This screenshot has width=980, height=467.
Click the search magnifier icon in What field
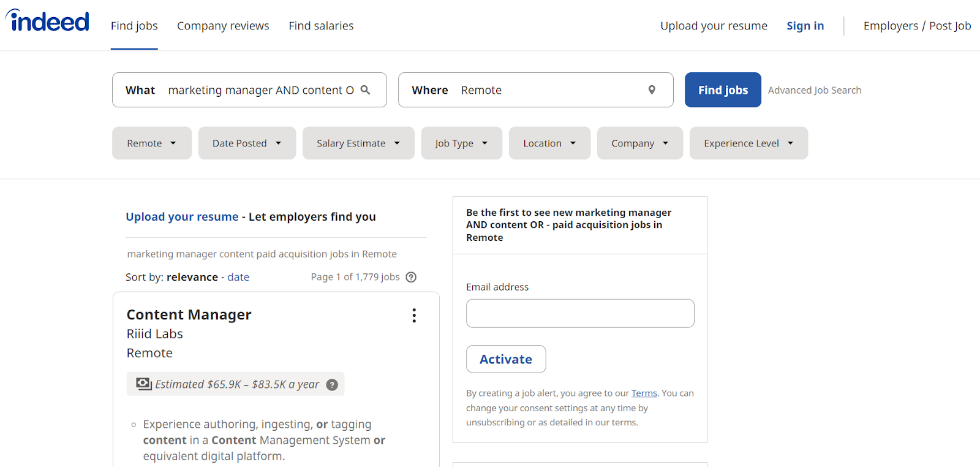point(365,89)
